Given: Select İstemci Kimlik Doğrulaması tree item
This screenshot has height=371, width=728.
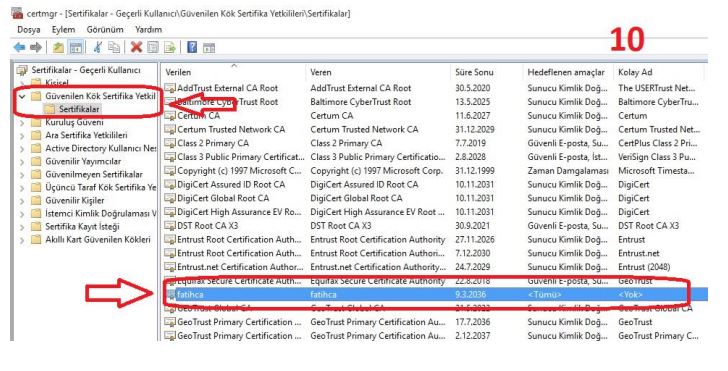Looking at the screenshot, I should 101,214.
